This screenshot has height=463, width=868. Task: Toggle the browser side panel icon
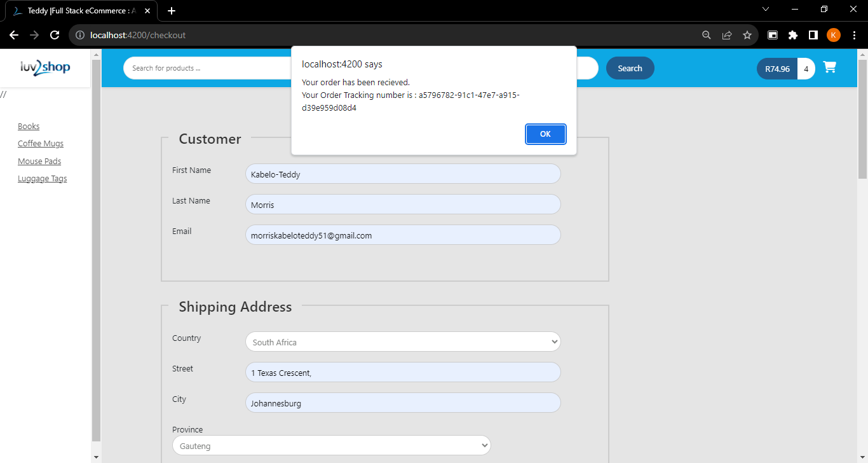tap(813, 35)
